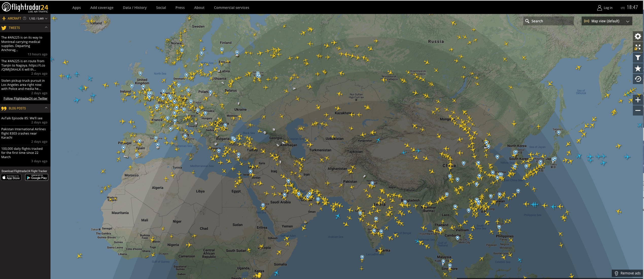
Task: Open the stolen pickup truck pursuit tweet
Action: [23, 85]
